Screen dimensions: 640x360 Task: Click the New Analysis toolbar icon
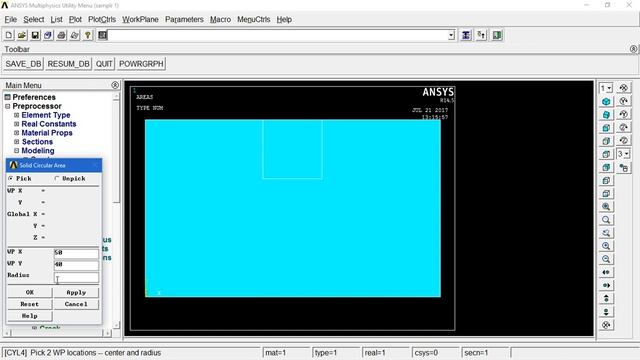9,35
